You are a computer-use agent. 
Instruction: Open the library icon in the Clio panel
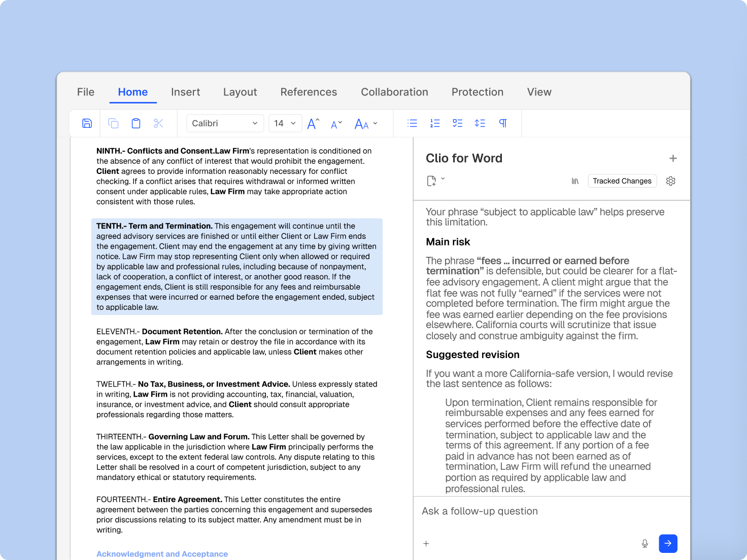(575, 181)
